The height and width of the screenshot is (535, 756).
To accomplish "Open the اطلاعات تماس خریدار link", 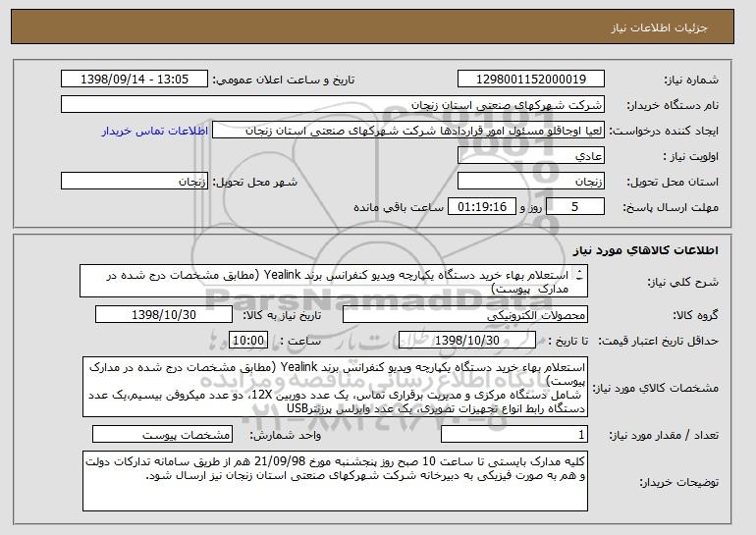I will point(155,132).
